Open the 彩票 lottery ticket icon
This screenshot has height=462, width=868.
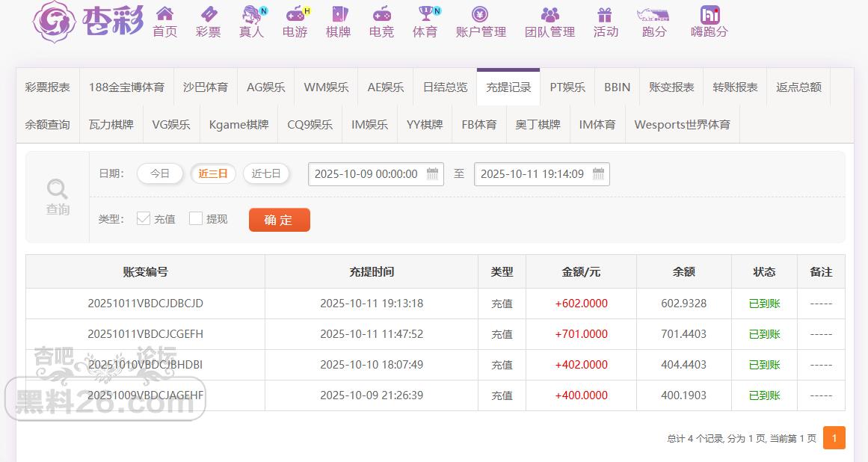[x=209, y=14]
